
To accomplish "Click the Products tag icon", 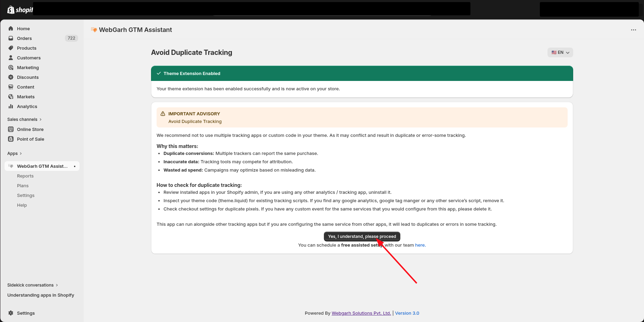I will click(x=11, y=48).
